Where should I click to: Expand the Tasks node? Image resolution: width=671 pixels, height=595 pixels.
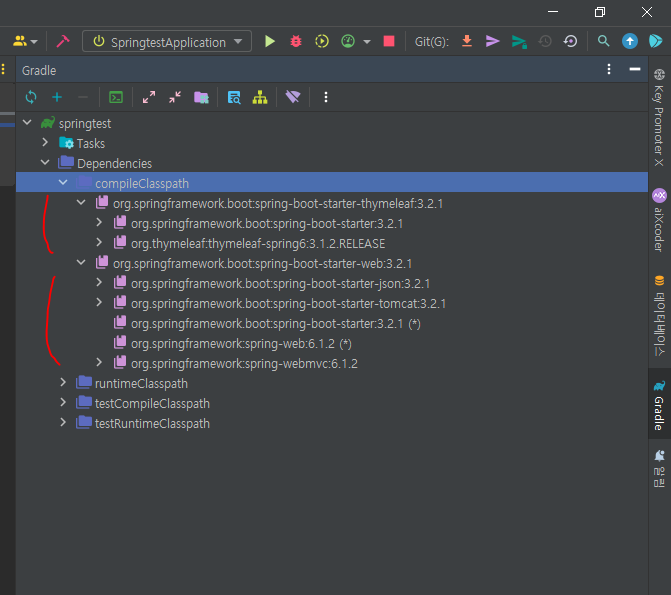[x=45, y=142]
